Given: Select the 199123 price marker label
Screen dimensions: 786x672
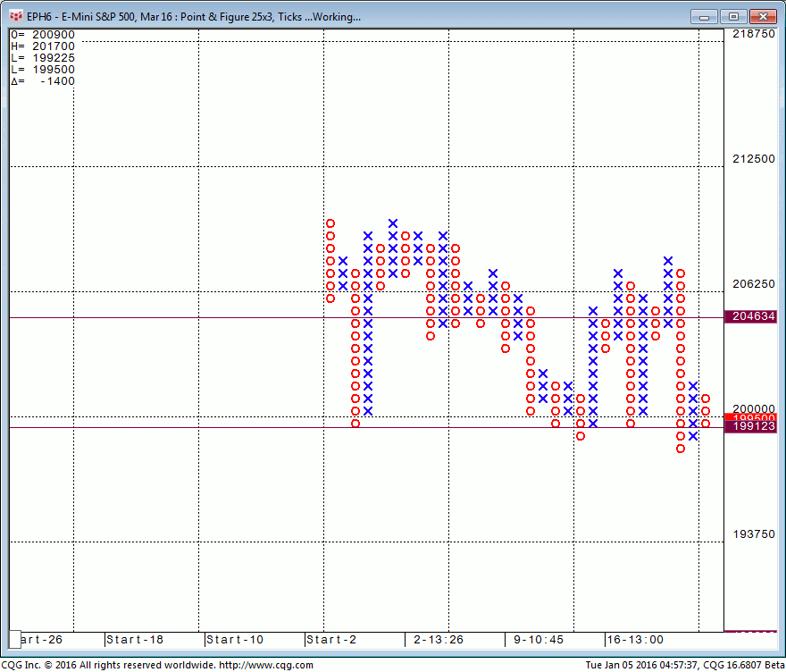Looking at the screenshot, I should (755, 428).
